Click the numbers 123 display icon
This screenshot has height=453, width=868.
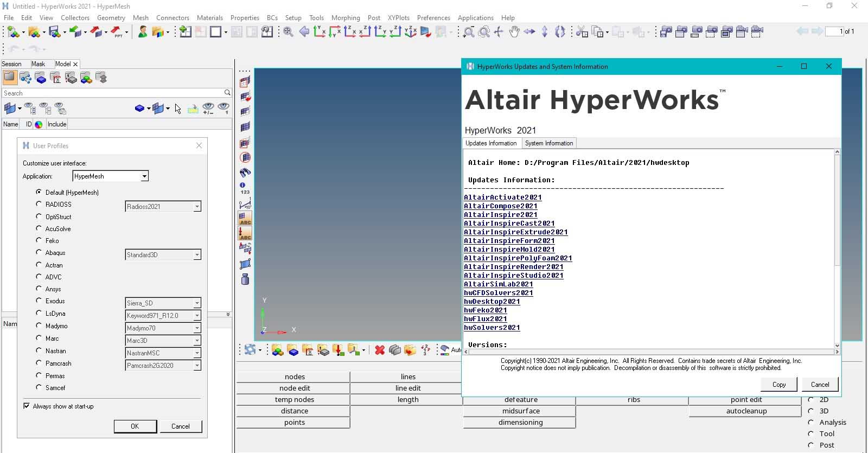click(245, 188)
